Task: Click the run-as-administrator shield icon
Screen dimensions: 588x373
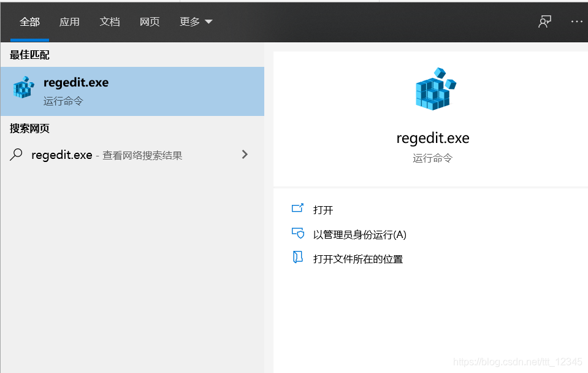Action: tap(298, 233)
